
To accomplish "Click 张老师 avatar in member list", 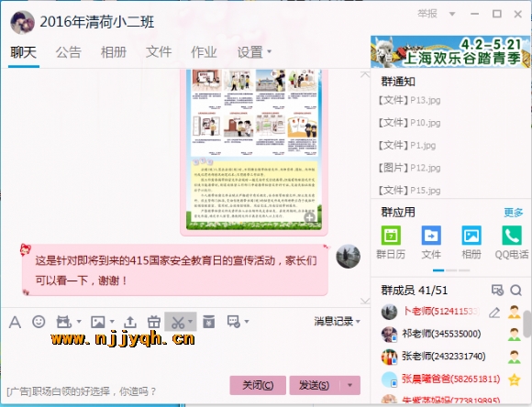I will click(x=389, y=357).
